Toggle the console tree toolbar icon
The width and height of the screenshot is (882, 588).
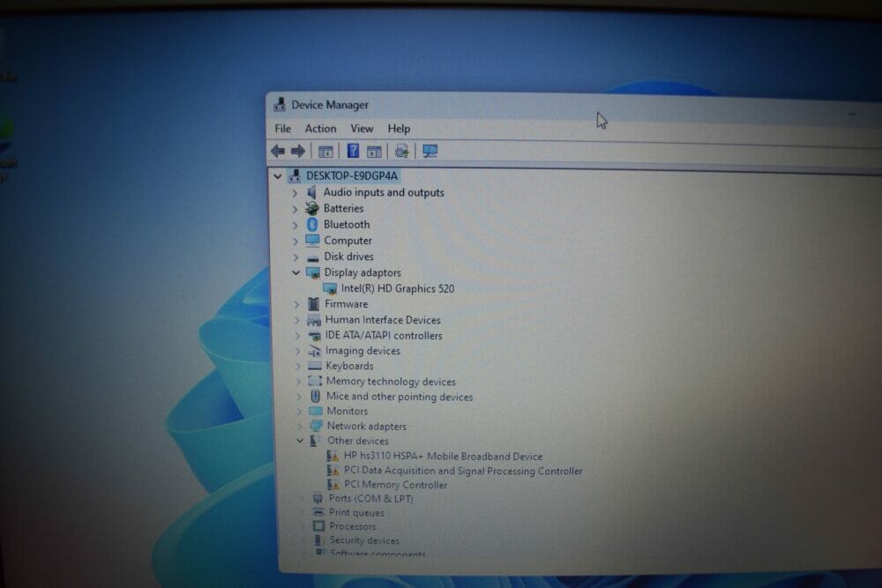pyautogui.click(x=325, y=151)
